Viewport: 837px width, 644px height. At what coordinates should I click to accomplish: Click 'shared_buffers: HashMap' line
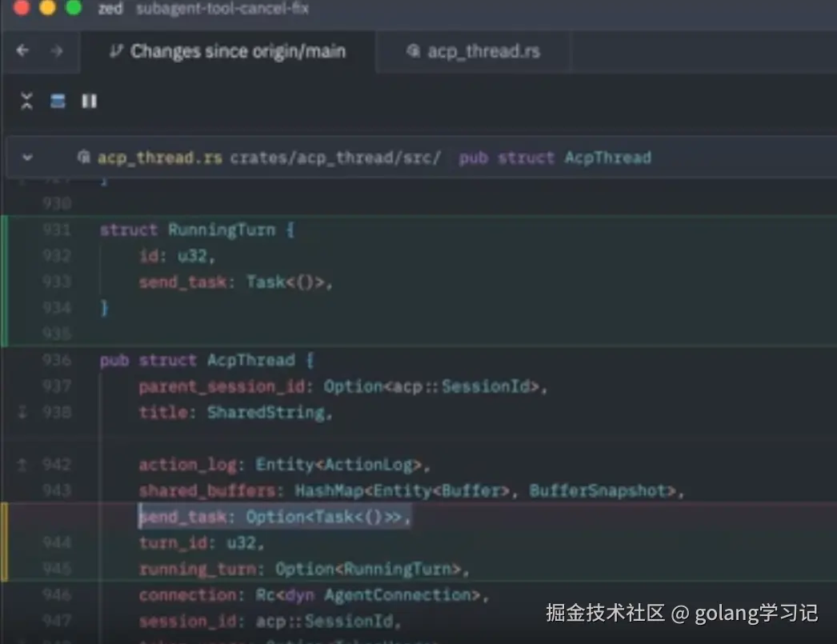click(x=411, y=490)
